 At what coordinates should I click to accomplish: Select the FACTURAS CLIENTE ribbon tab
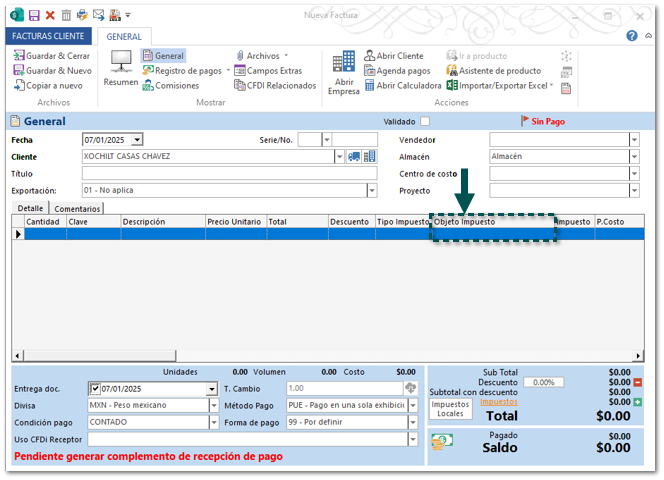(x=47, y=35)
